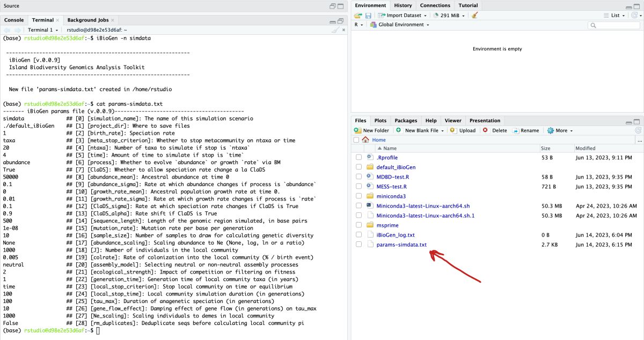Click the params-simdata.txt file icon

(x=369, y=245)
